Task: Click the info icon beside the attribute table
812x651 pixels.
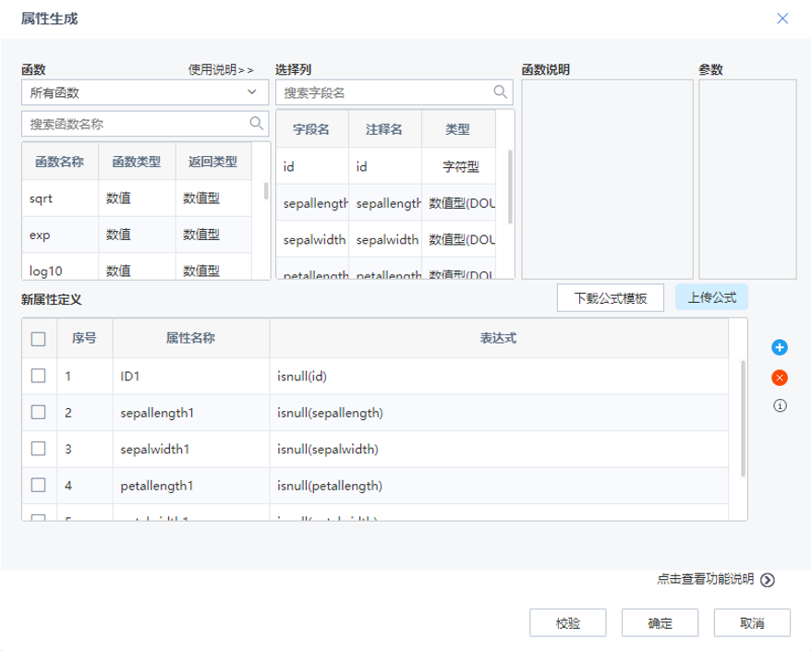Action: pyautogui.click(x=779, y=404)
